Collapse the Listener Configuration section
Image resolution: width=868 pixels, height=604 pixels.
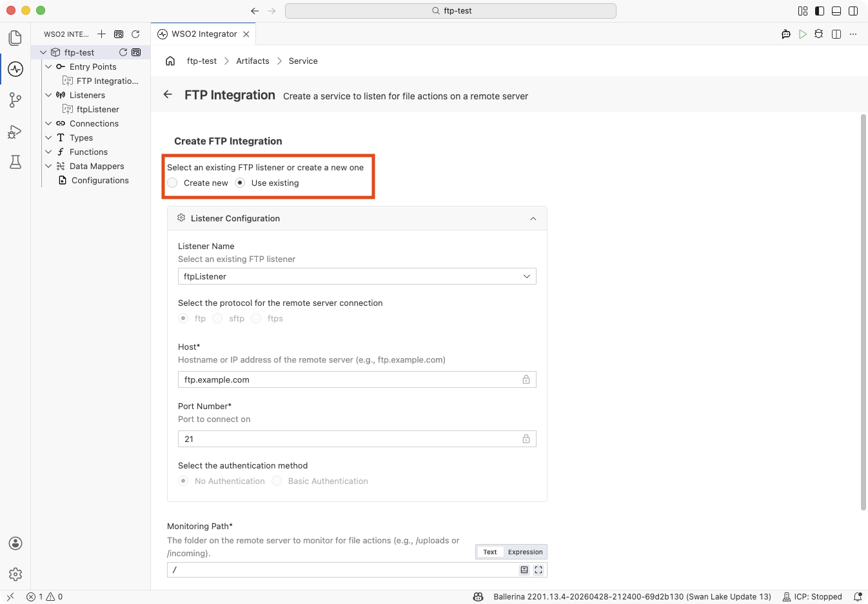pyautogui.click(x=533, y=219)
